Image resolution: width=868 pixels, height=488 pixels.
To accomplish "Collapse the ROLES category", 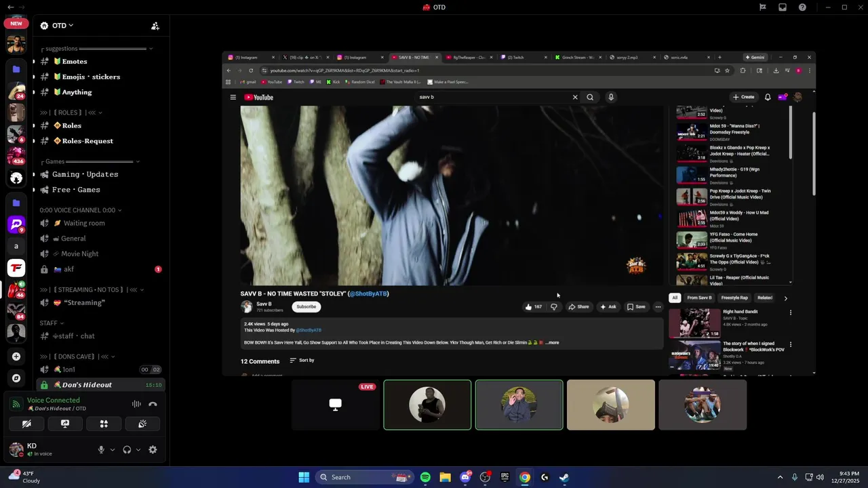I will [71, 113].
